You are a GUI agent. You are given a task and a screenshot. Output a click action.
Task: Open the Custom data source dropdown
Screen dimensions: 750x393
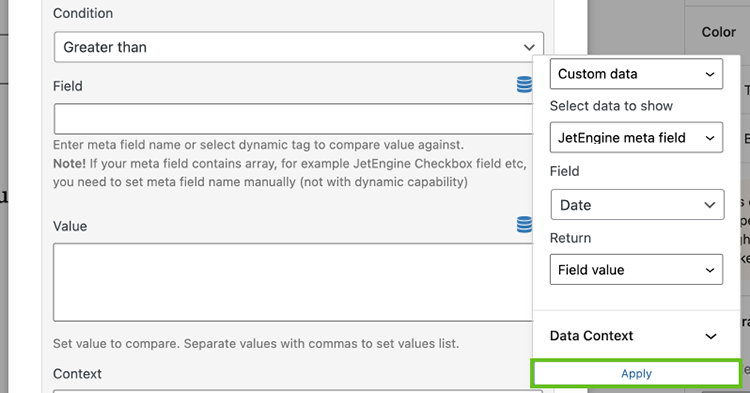point(636,74)
